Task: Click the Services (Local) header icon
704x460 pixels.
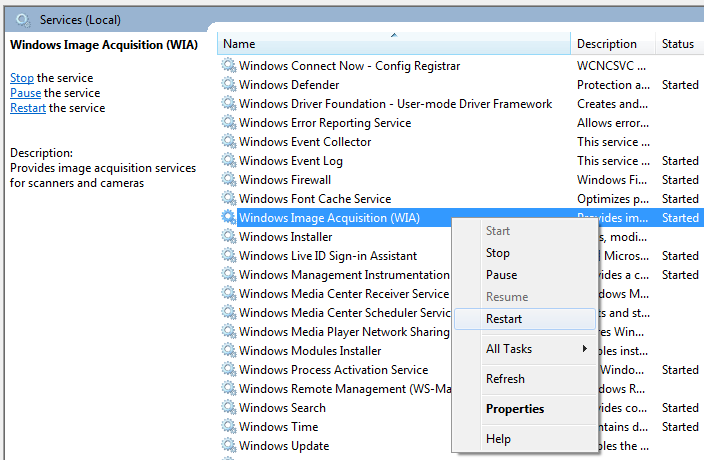Action: tap(22, 20)
